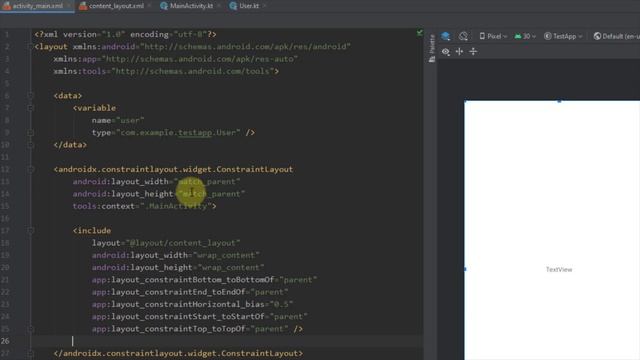Click line number 26 in the gutter
640x360 pixels.
[x=6, y=341]
